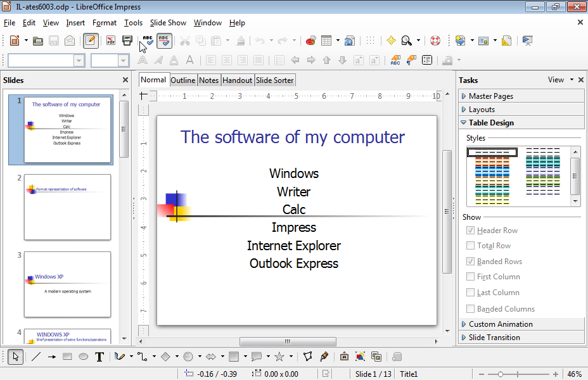Open the font name combo box dropdown
Screen dimensions: 588x380
[x=79, y=60]
